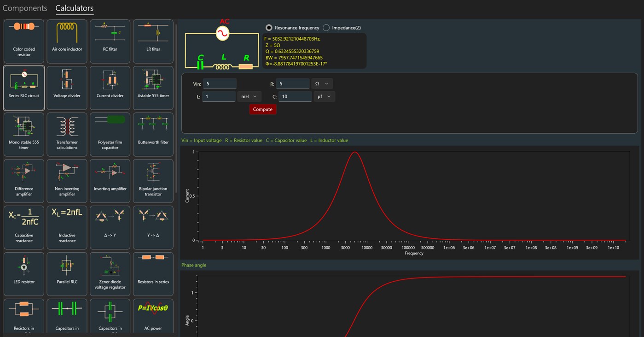Open the Zener diode voltage regulator calculator
The height and width of the screenshot is (337, 644).
point(110,274)
